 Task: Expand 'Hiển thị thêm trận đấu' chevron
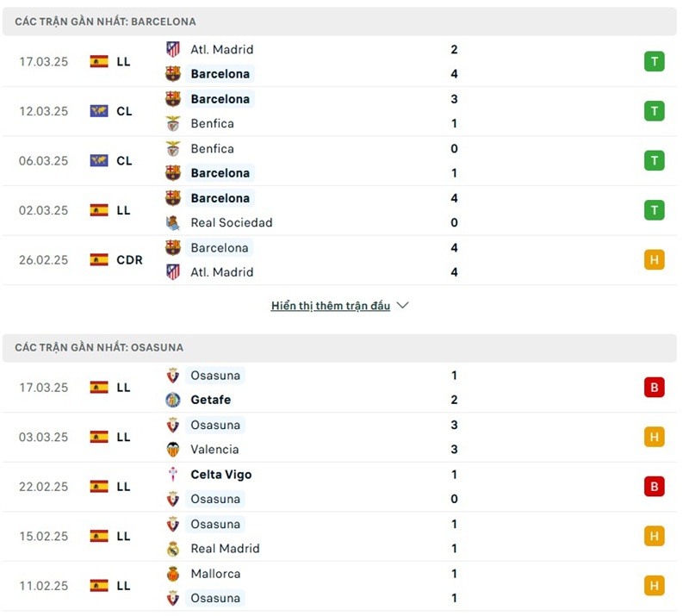(402, 306)
